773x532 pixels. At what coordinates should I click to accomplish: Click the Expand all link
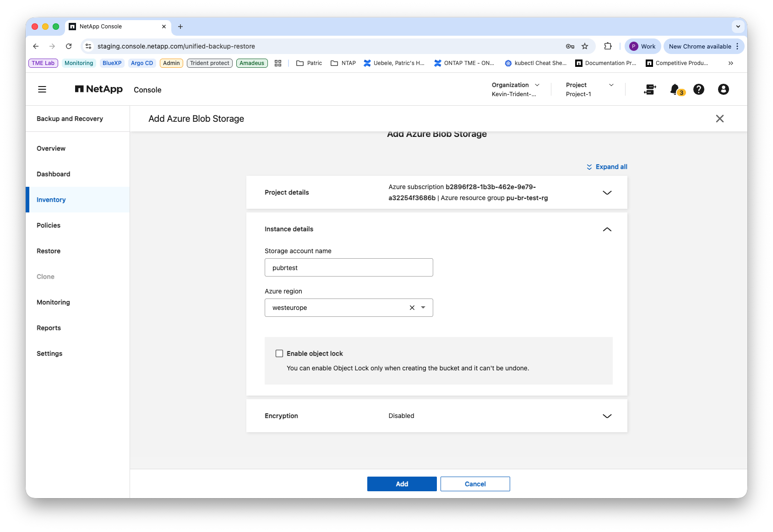[x=607, y=167]
